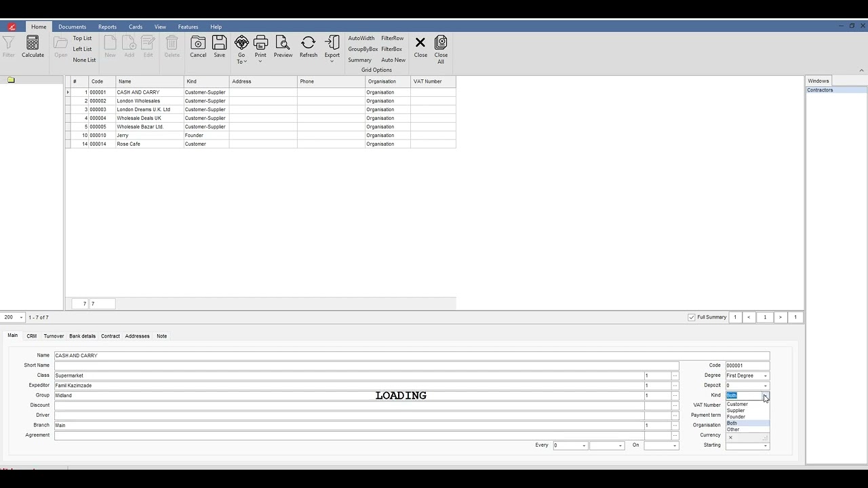
Task: Open the Starting date dropdown
Action: tap(766, 445)
